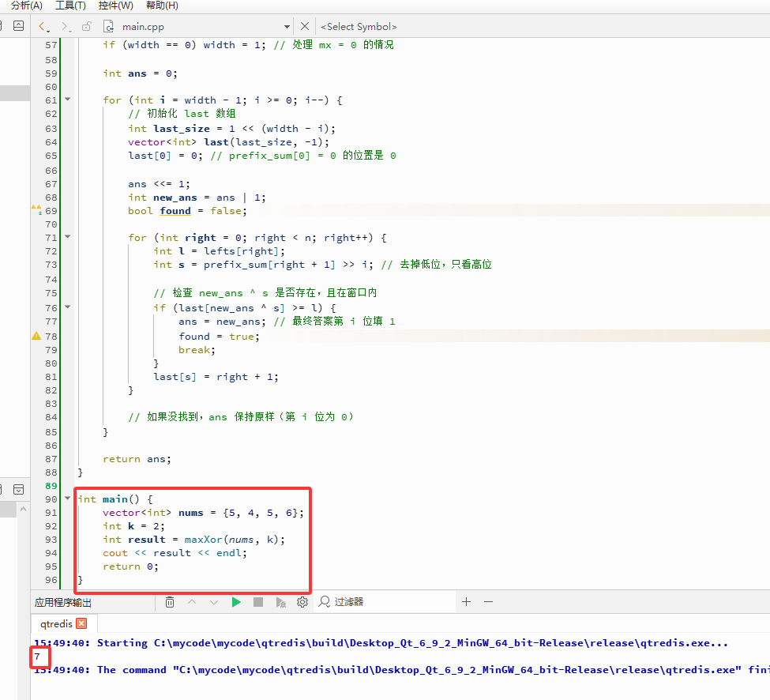Zoom in output text with plus button
The height and width of the screenshot is (700, 770).
pos(467,602)
